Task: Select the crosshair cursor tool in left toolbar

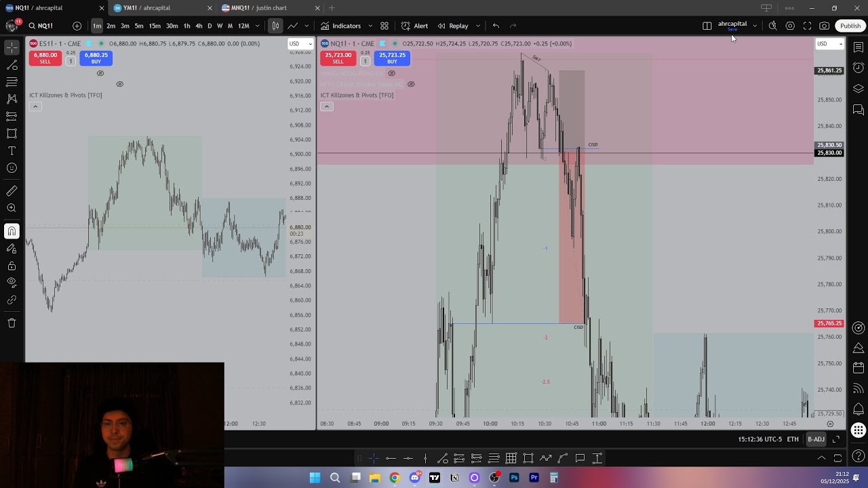Action: [x=12, y=47]
